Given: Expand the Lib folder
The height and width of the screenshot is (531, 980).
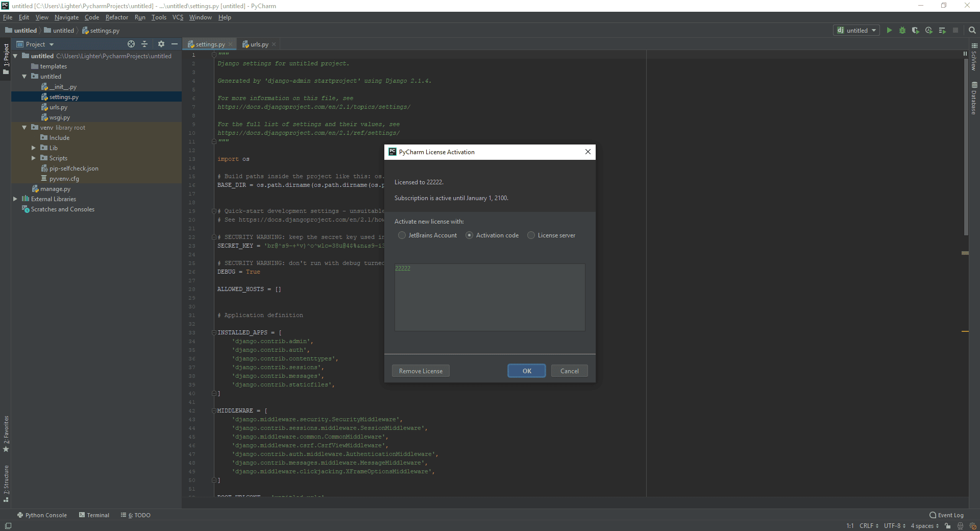Looking at the screenshot, I should coord(34,148).
